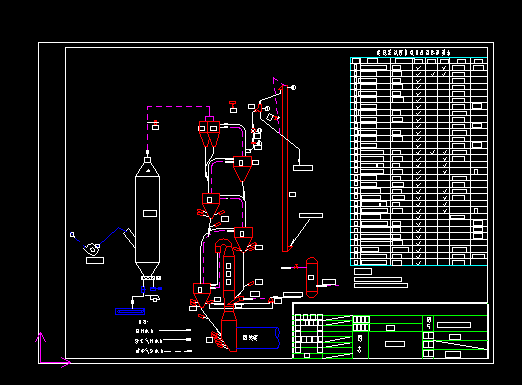Select the tall white conditioning tower vessel
The image size is (522, 385).
click(147, 217)
